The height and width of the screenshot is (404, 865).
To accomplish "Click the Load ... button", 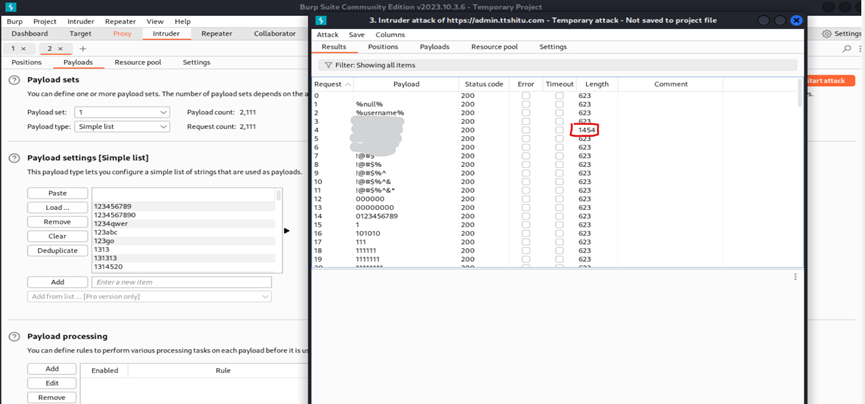I will [57, 208].
